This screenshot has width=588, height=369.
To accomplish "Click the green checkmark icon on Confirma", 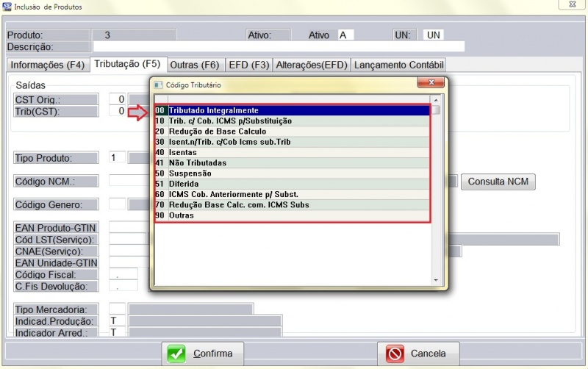I will 176,354.
